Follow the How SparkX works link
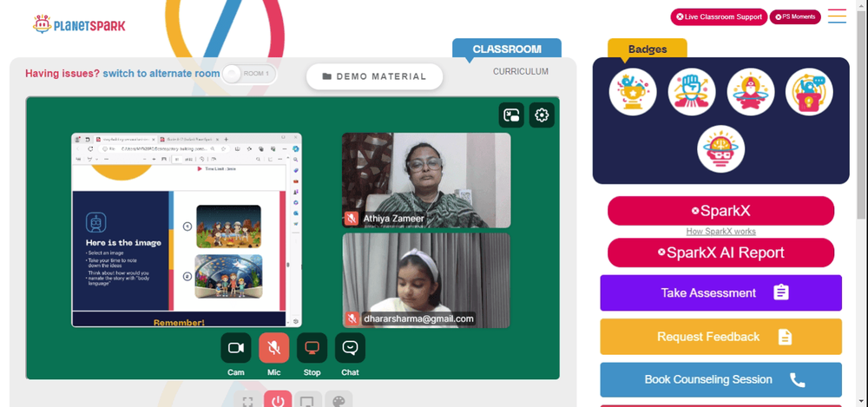 [x=720, y=232]
